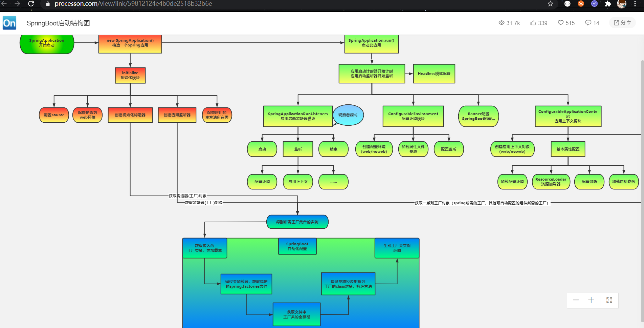Image resolution: width=644 pixels, height=328 pixels.
Task: Click the white circle extension icon
Action: pos(568,4)
